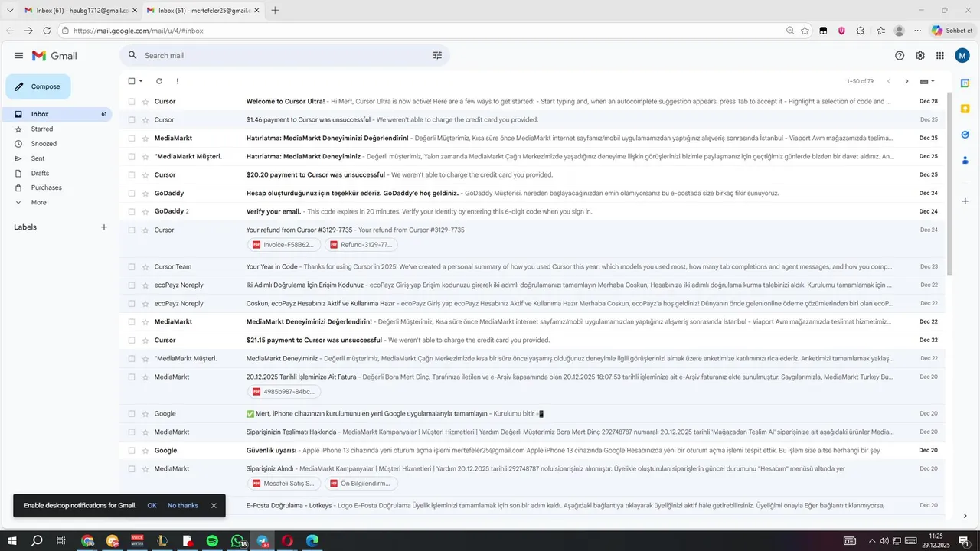The height and width of the screenshot is (551, 980).
Task: Open the Inbox folder
Action: click(x=59, y=114)
